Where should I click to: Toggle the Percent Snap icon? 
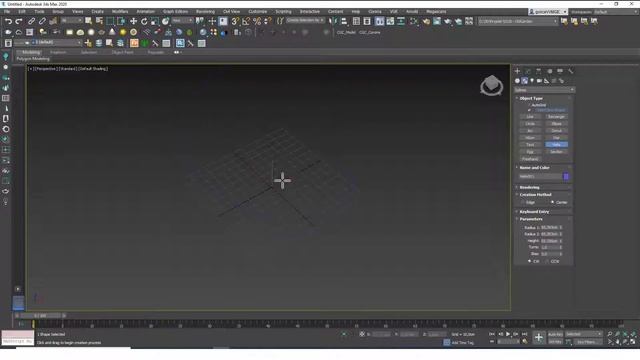click(x=257, y=21)
